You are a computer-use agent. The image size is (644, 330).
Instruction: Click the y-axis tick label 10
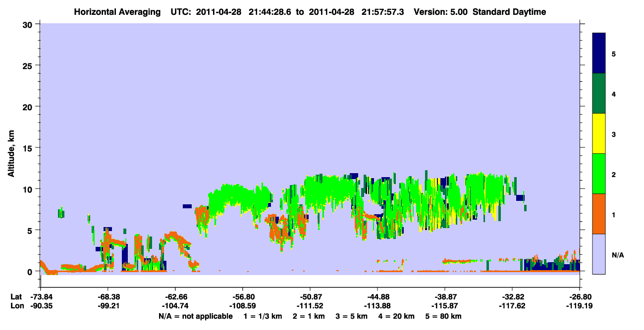(x=28, y=189)
